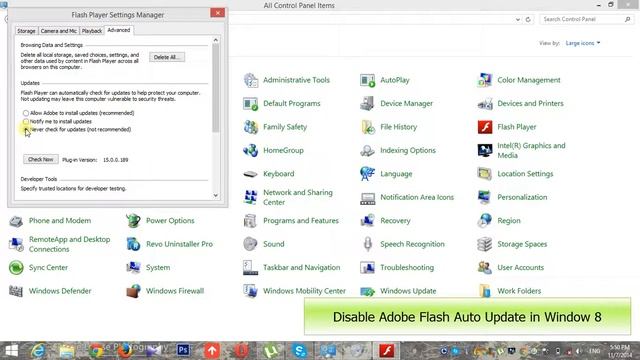Open Taskbar and Navigation link
640x360 pixels.
[301, 268]
